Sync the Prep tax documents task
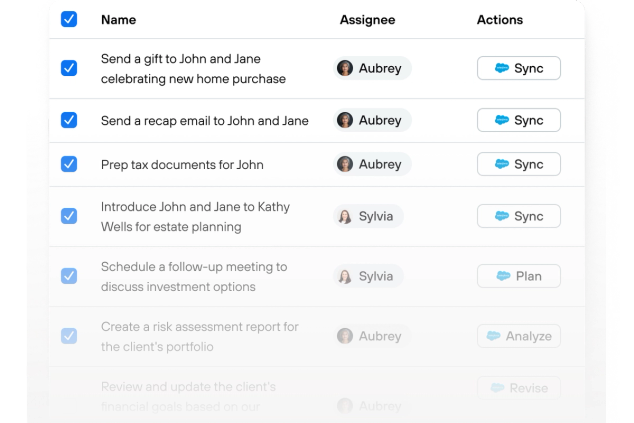Viewport: 634px width, 423px height. [518, 164]
